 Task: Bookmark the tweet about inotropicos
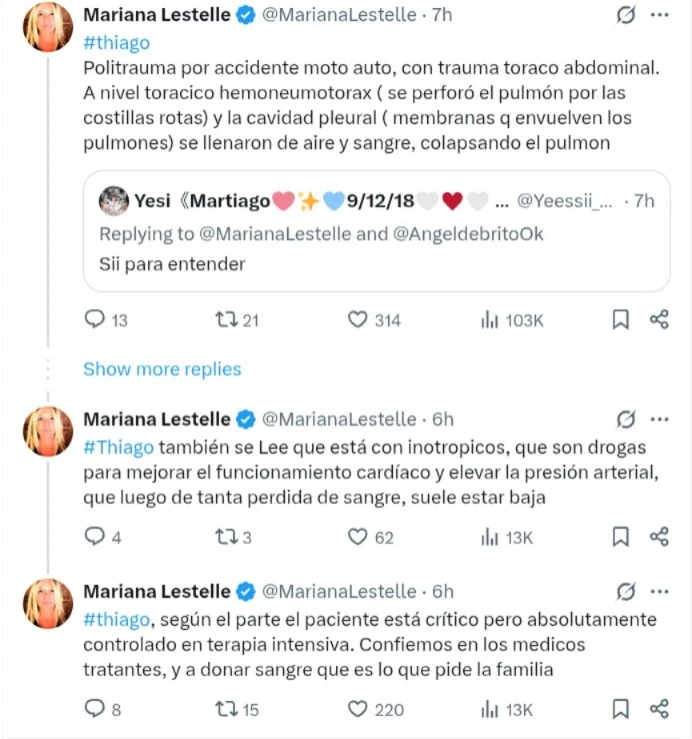[x=620, y=537]
